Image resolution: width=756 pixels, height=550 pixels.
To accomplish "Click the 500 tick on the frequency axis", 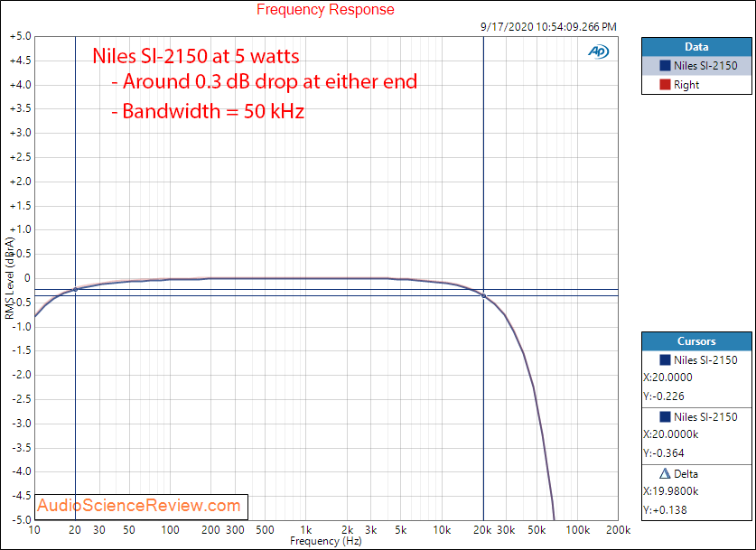I will [x=266, y=530].
